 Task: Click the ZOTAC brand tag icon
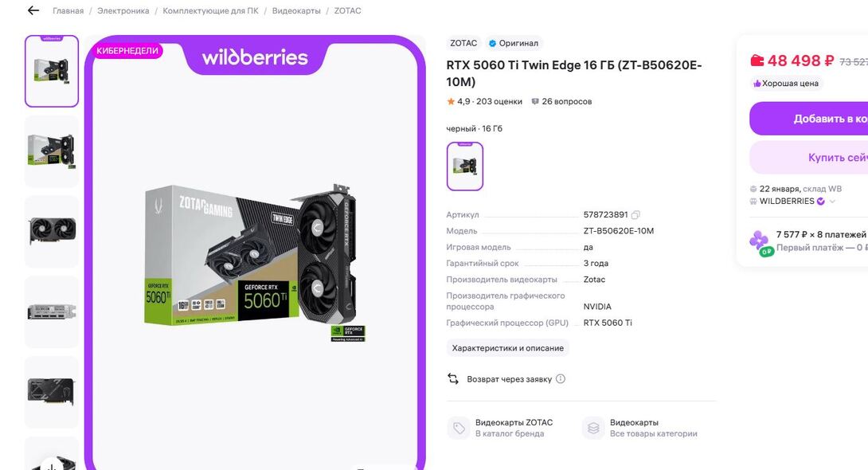tap(459, 428)
